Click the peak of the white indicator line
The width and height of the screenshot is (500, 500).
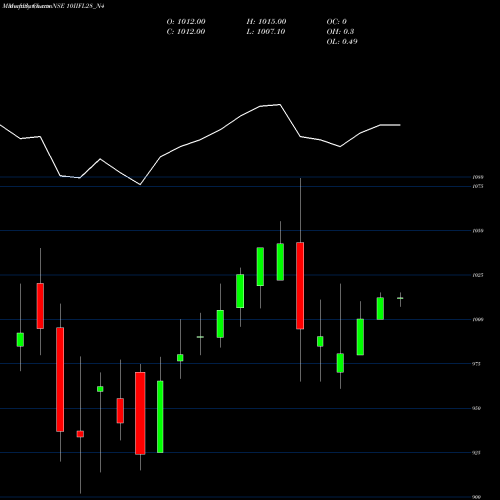(279, 105)
